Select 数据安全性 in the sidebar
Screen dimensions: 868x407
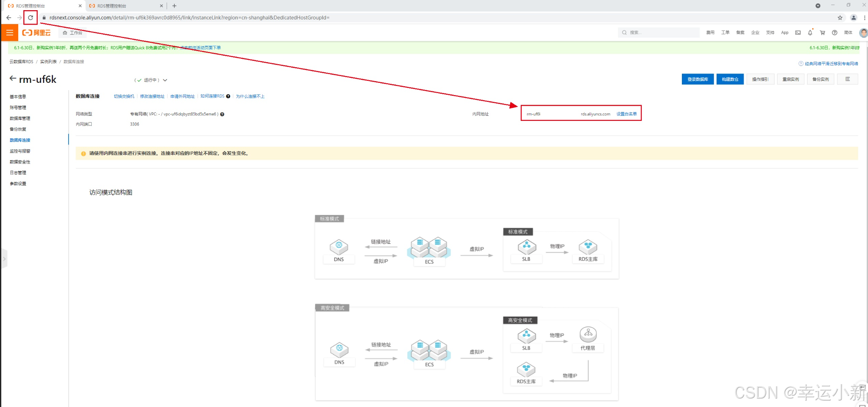click(20, 162)
